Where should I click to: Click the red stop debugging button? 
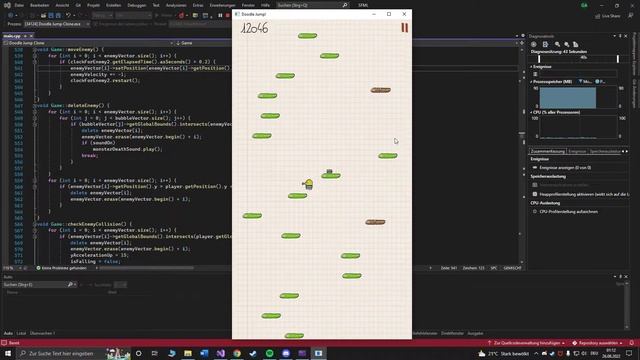tap(228, 16)
